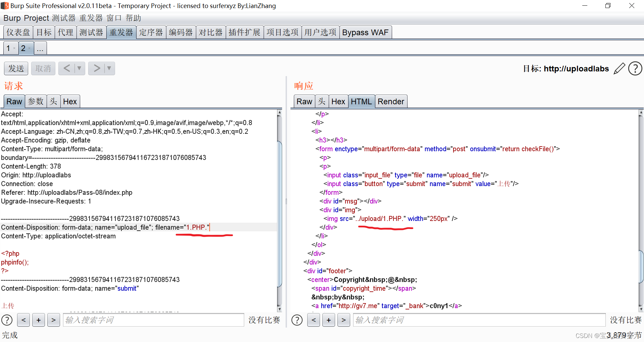Select request 参数 tab

36,101
